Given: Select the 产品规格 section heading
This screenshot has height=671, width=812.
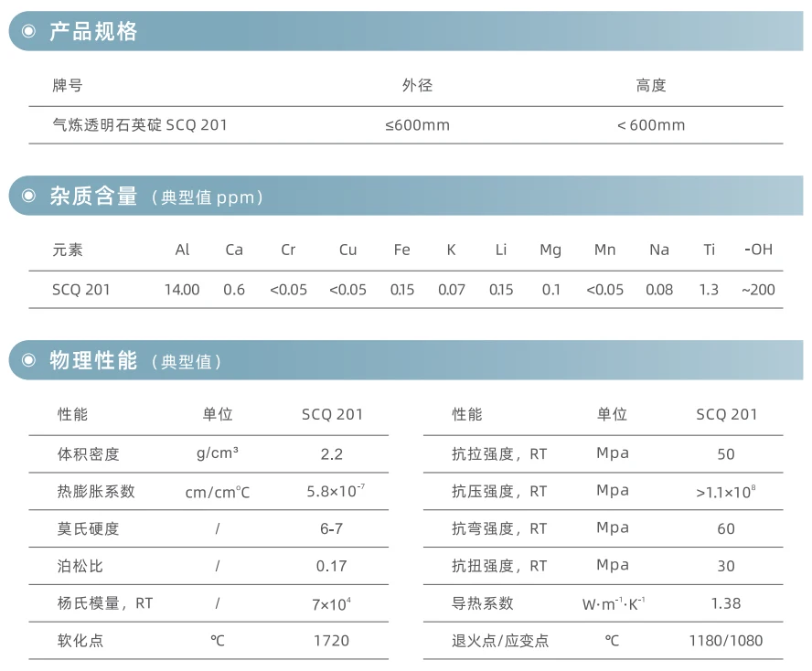Looking at the screenshot, I should (x=94, y=31).
